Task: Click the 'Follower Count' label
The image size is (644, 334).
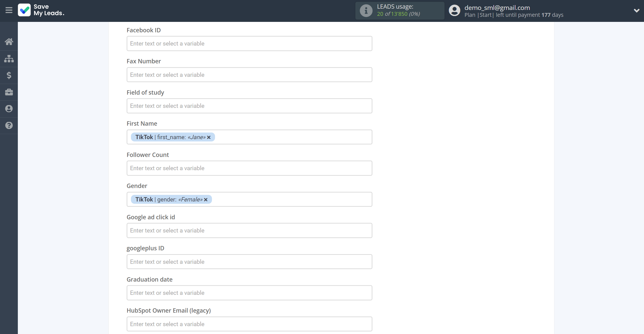Action: click(148, 155)
